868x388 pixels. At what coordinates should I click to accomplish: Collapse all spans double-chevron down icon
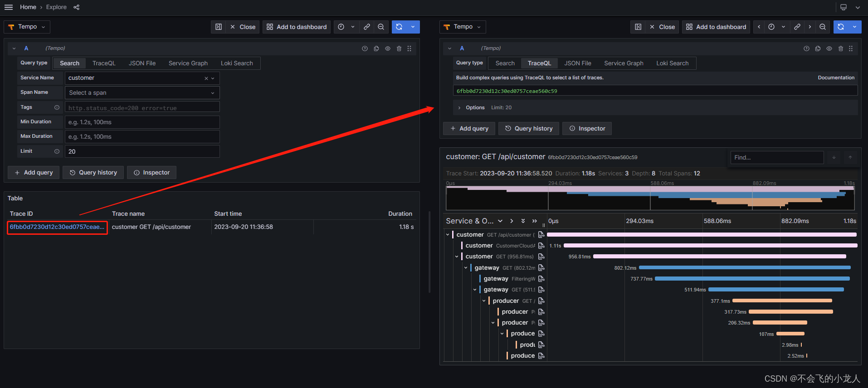(x=523, y=221)
